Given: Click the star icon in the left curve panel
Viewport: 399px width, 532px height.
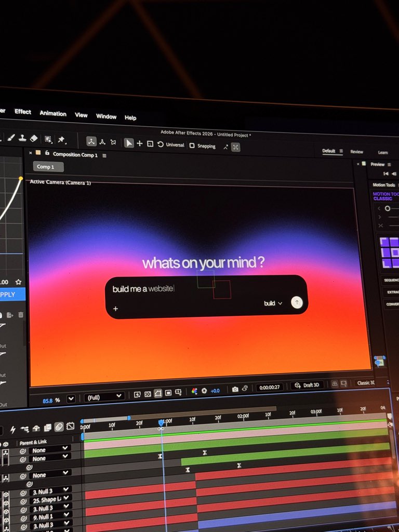Looking at the screenshot, I should pyautogui.click(x=18, y=282).
